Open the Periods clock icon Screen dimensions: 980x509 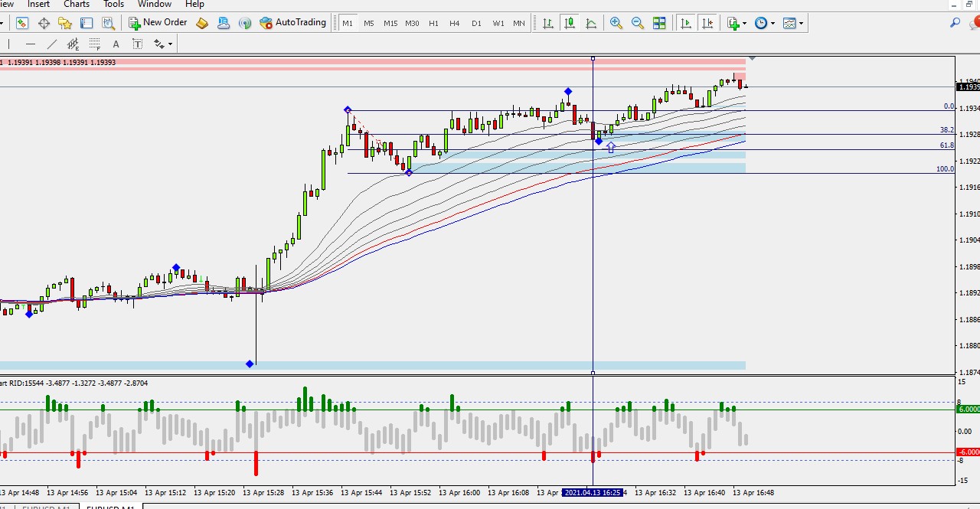pos(761,23)
